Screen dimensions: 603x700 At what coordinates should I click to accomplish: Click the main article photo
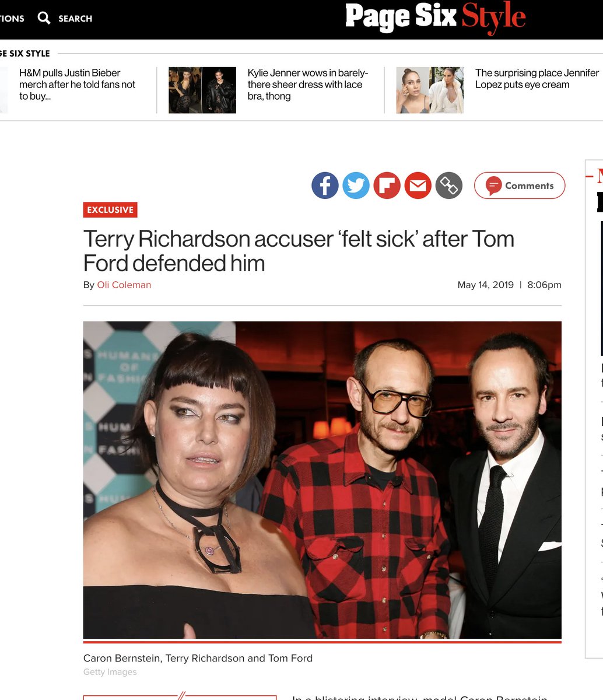pos(322,480)
